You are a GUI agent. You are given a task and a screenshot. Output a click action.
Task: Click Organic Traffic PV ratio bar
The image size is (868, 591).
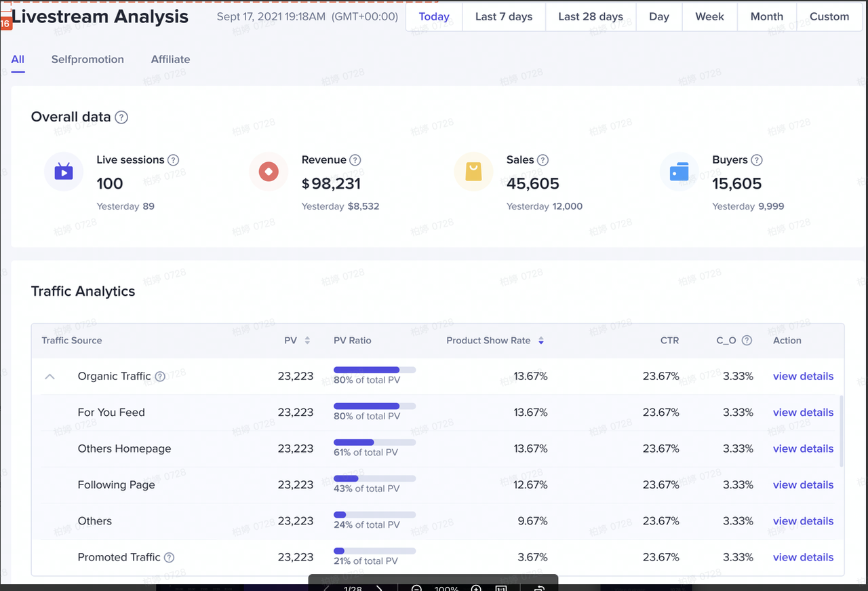[374, 370]
